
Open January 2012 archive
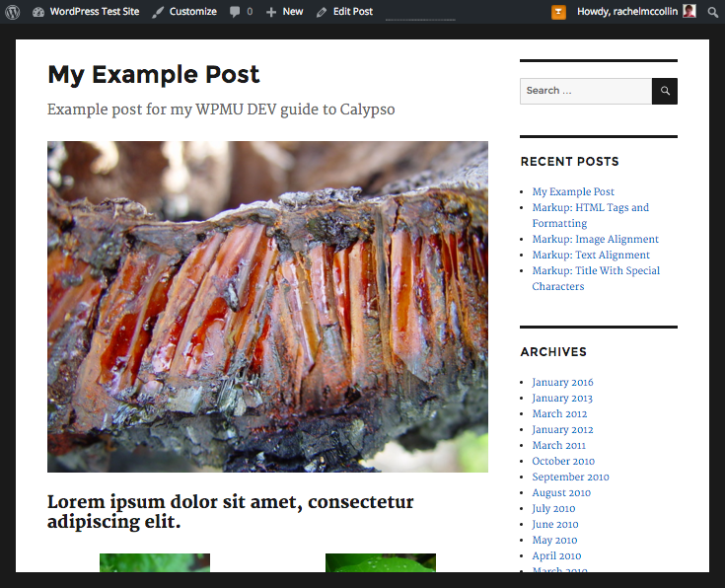coord(562,429)
